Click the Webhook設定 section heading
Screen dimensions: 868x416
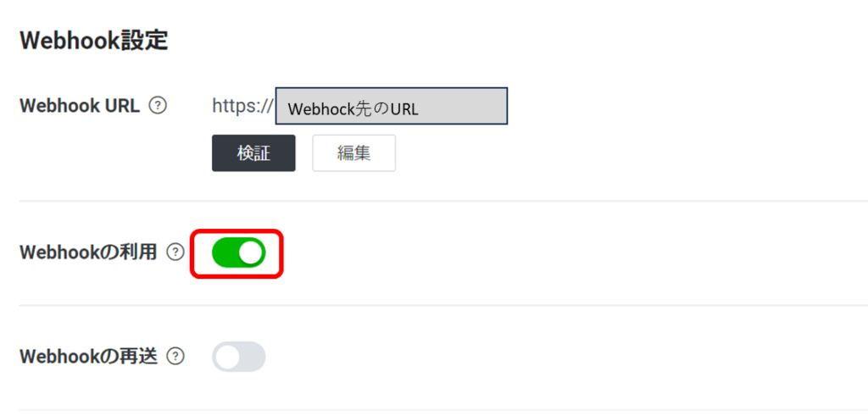click(93, 42)
